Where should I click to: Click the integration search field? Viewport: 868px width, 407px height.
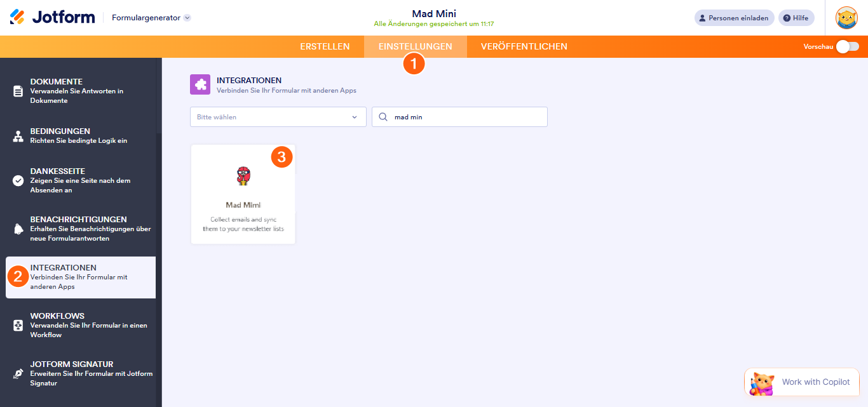pos(467,117)
